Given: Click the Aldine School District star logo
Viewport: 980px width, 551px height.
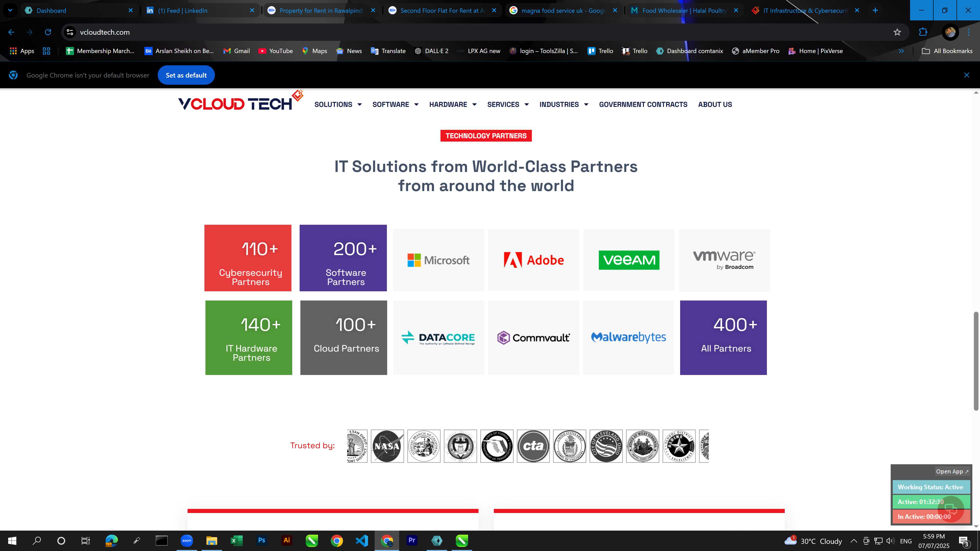Looking at the screenshot, I should 679,446.
